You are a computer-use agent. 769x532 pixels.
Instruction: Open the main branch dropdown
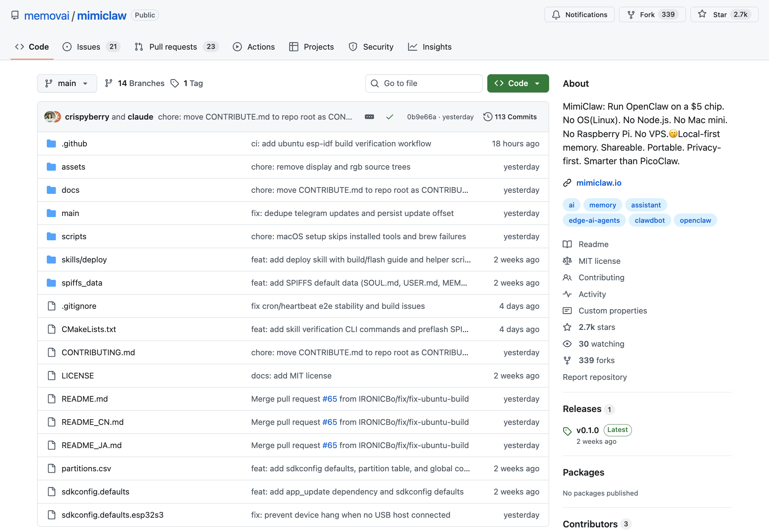(x=67, y=83)
